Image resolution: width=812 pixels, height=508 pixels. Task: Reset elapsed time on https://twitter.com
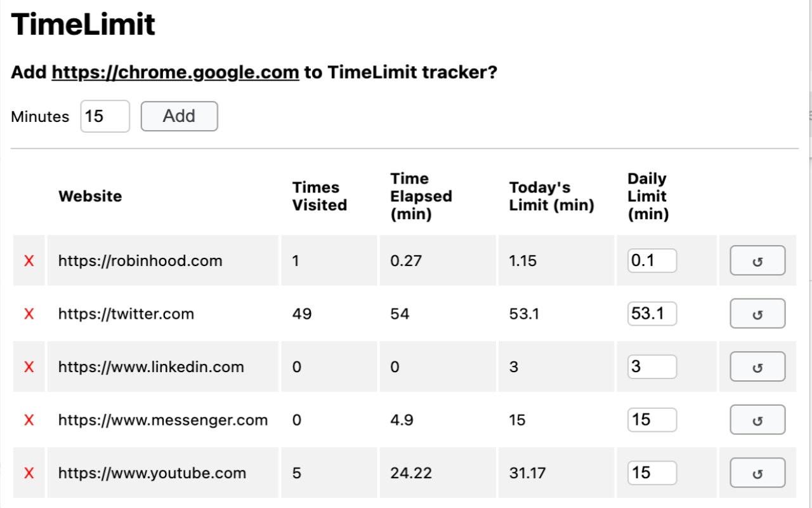pyautogui.click(x=757, y=314)
